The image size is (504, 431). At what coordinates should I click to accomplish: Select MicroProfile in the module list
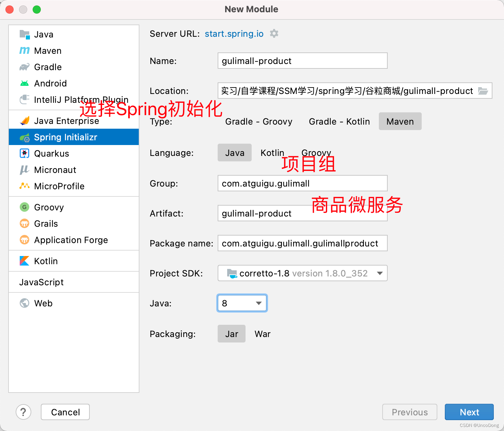[74, 186]
